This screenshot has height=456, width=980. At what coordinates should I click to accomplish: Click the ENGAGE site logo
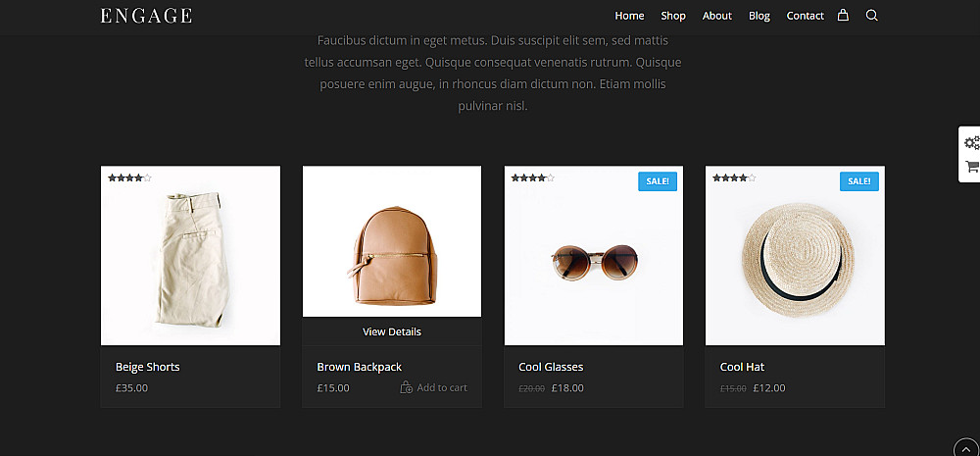pos(146,16)
